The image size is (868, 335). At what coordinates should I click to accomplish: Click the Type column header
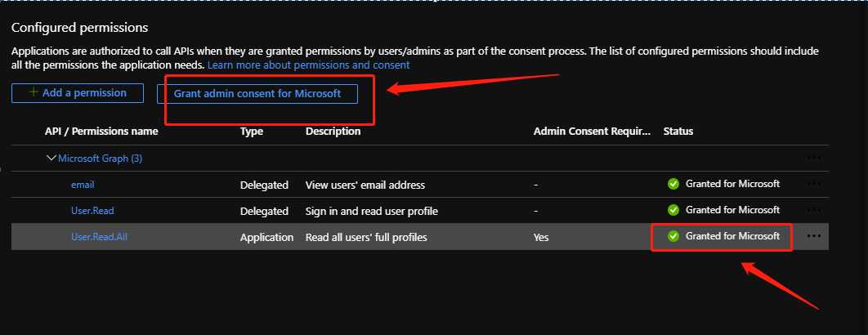(x=251, y=132)
